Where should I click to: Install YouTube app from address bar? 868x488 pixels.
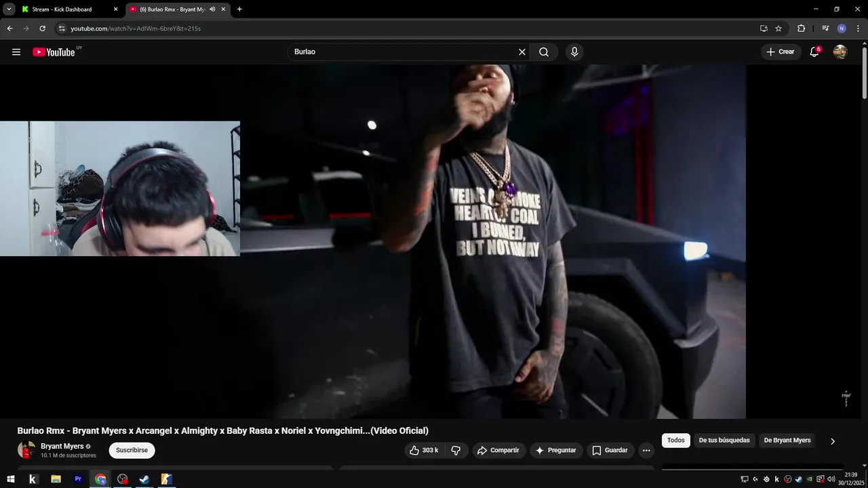pyautogui.click(x=764, y=28)
